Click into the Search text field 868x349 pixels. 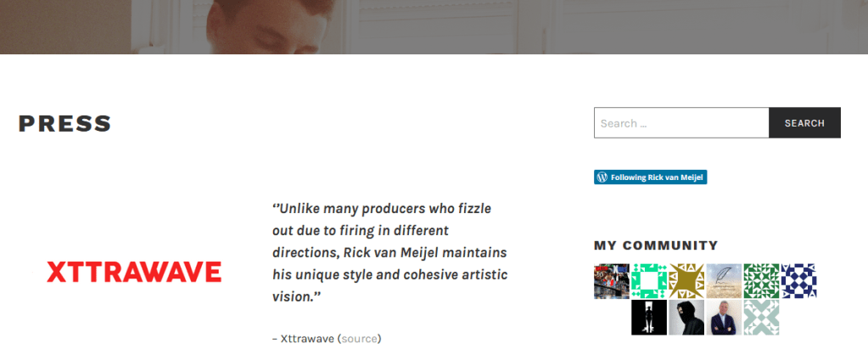pyautogui.click(x=681, y=123)
